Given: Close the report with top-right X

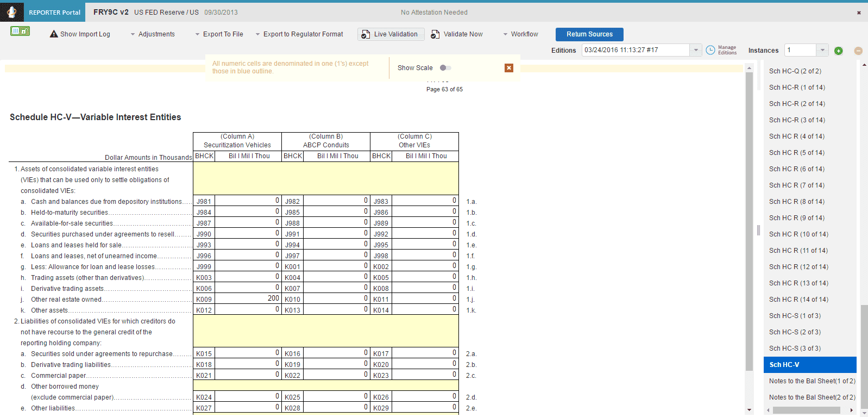Looking at the screenshot, I should pos(859,13).
